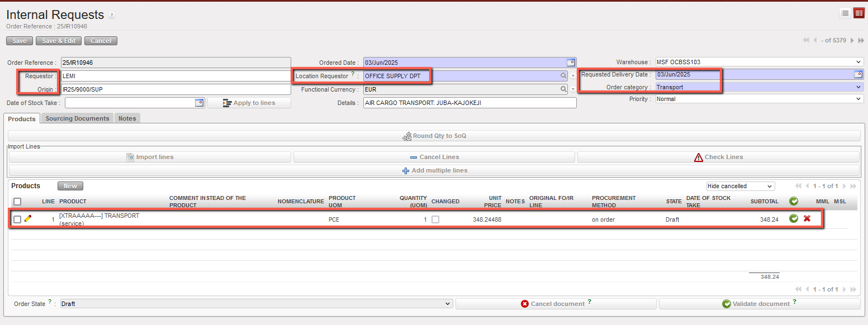
Task: Open the Requested Delivery Date calendar picker
Action: point(858,74)
